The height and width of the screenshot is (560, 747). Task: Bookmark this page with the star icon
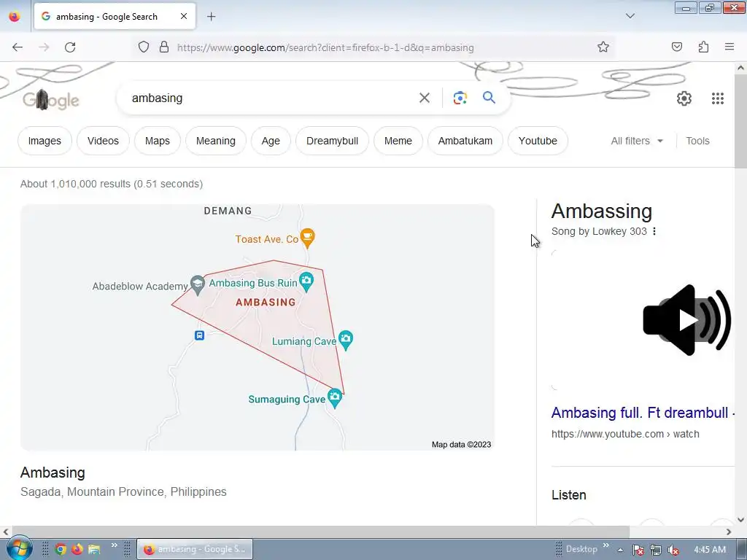603,47
